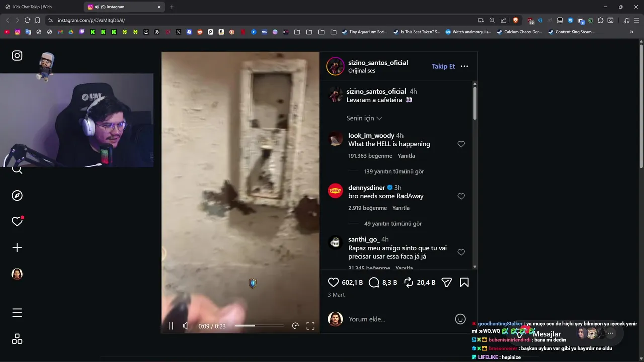Open the hamburger More menu in the sidebar
The width and height of the screenshot is (644, 362).
pyautogui.click(x=17, y=313)
